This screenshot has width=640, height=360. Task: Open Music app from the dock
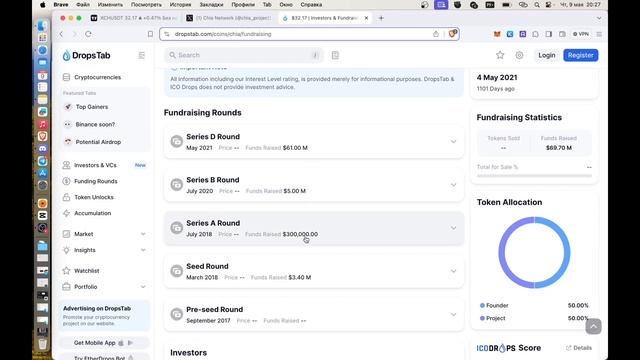42,124
